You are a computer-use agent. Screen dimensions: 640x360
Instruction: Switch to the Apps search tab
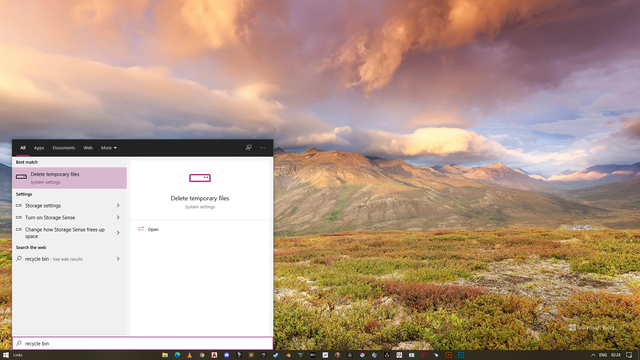pos(39,148)
